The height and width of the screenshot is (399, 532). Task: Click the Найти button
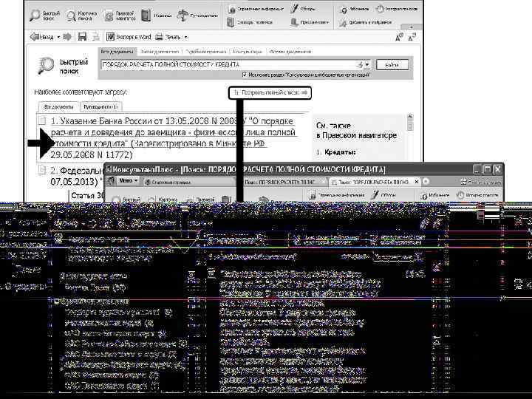pos(392,64)
